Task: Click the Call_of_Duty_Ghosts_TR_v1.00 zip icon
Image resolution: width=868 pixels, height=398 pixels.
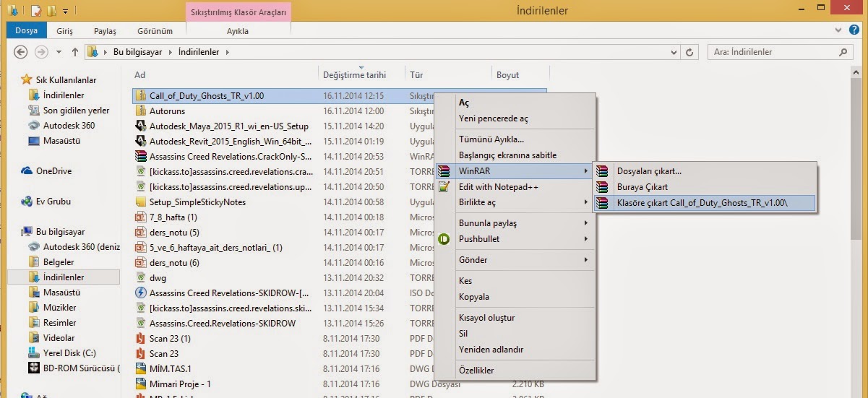Action: pos(142,95)
